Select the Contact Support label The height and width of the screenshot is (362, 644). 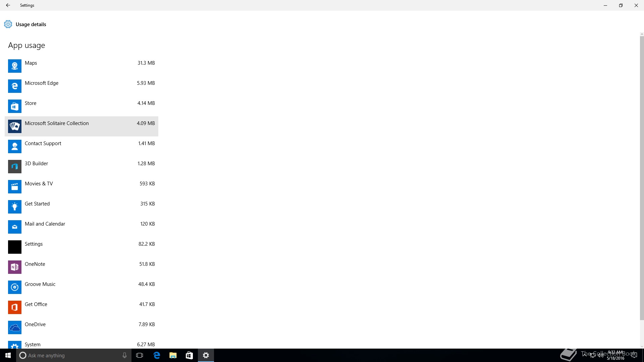43,143
